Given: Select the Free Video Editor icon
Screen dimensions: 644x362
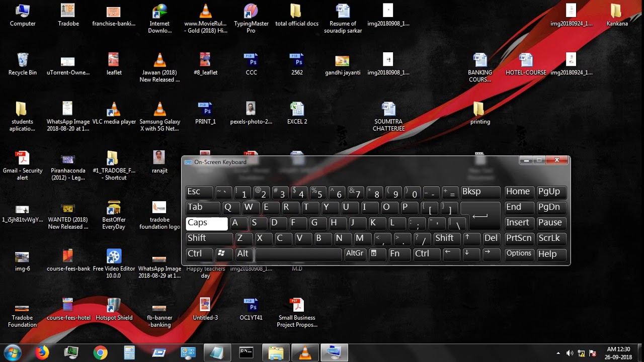Looking at the screenshot, I should [x=114, y=263].
